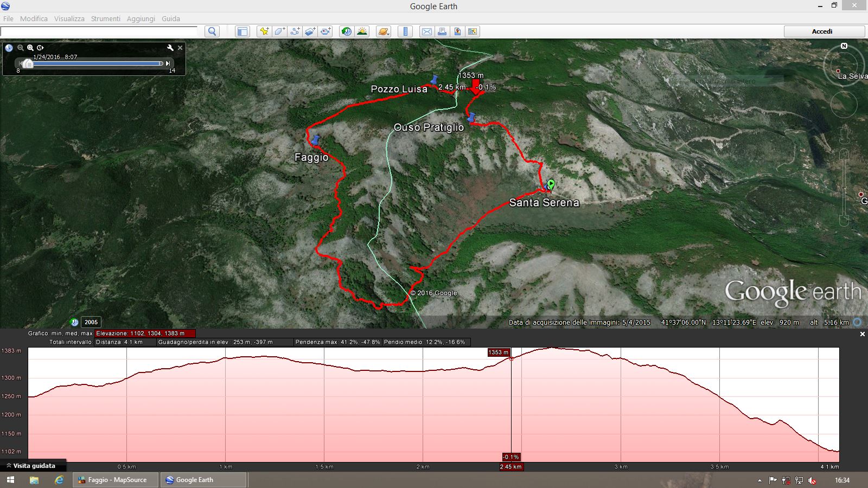
Task: Add a path from the toolbar
Action: tap(295, 31)
